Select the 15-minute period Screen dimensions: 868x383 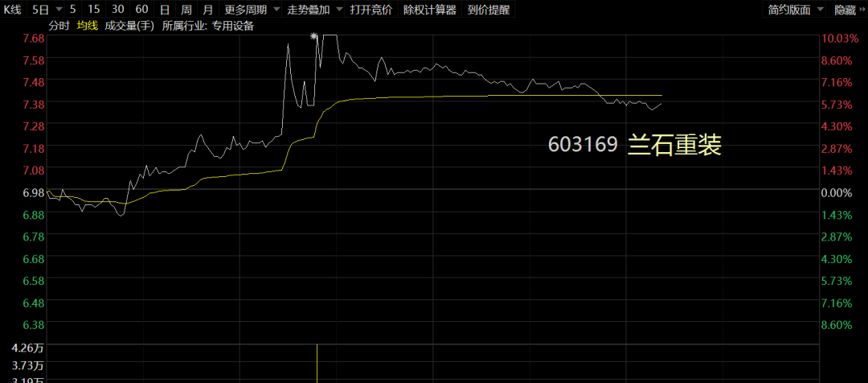coord(94,10)
